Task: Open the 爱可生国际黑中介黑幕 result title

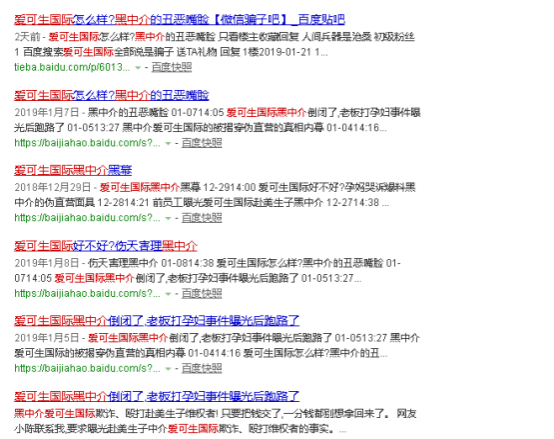Action: click(x=73, y=170)
